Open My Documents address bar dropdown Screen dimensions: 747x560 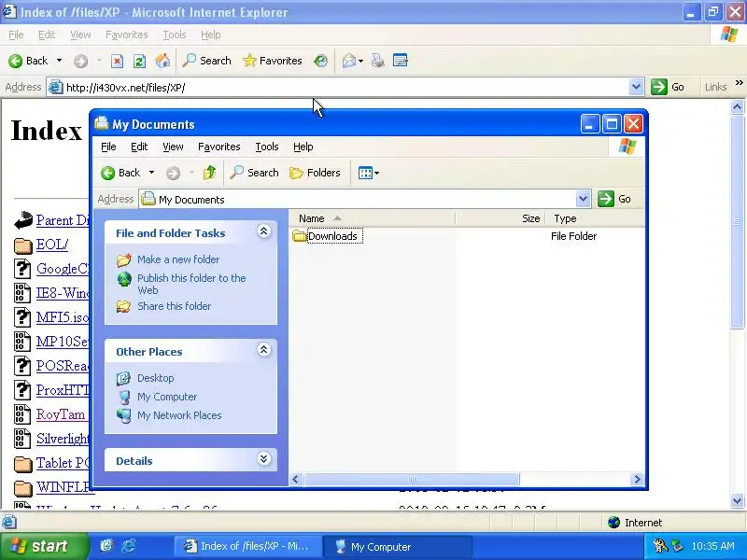point(583,199)
